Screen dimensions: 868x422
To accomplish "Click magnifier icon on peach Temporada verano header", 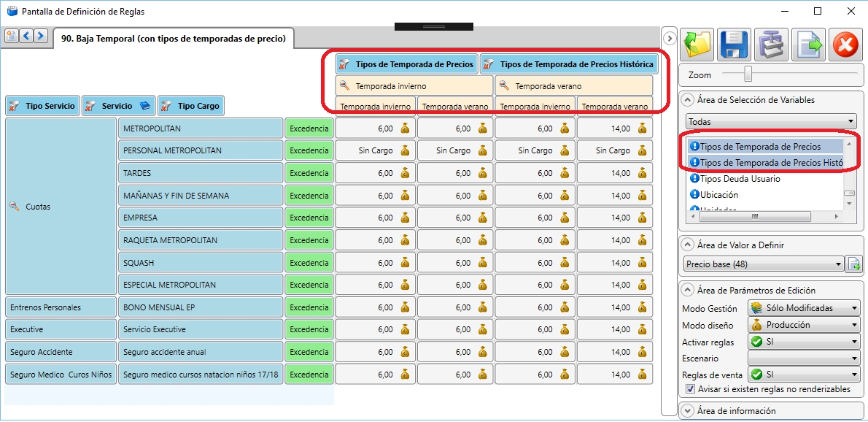I will coord(504,86).
